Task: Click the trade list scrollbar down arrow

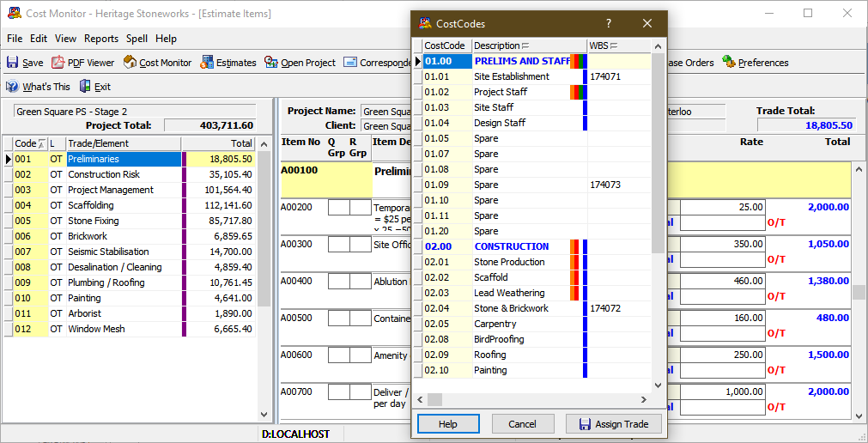Action: click(264, 415)
